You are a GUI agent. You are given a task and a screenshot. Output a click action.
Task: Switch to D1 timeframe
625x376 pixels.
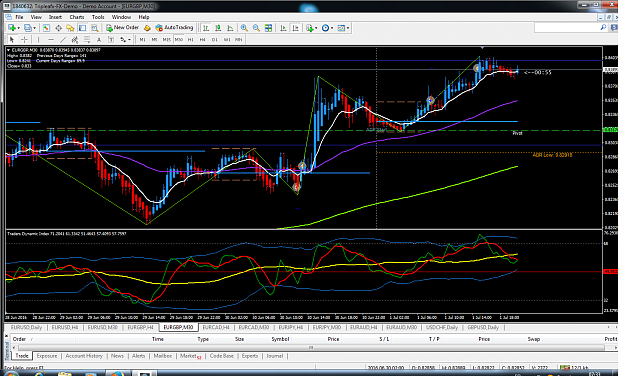214,39
